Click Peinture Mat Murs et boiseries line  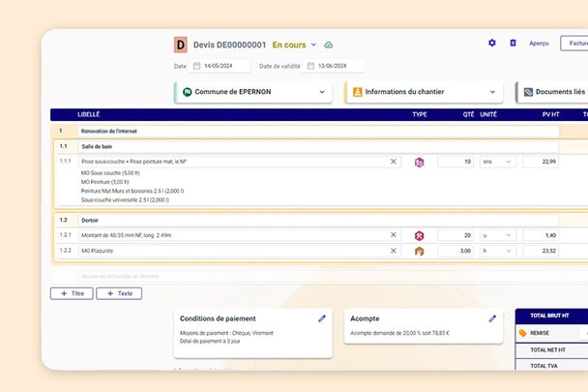pyautogui.click(x=132, y=191)
